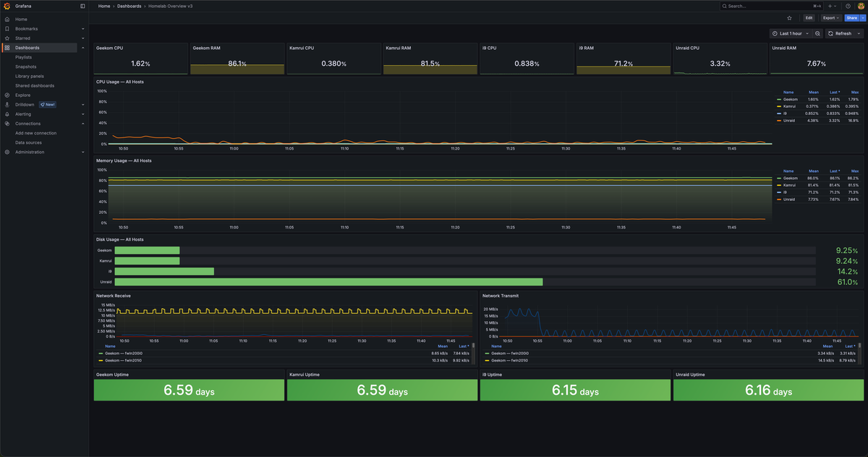Open Explore in the sidebar
868x457 pixels.
(22, 95)
